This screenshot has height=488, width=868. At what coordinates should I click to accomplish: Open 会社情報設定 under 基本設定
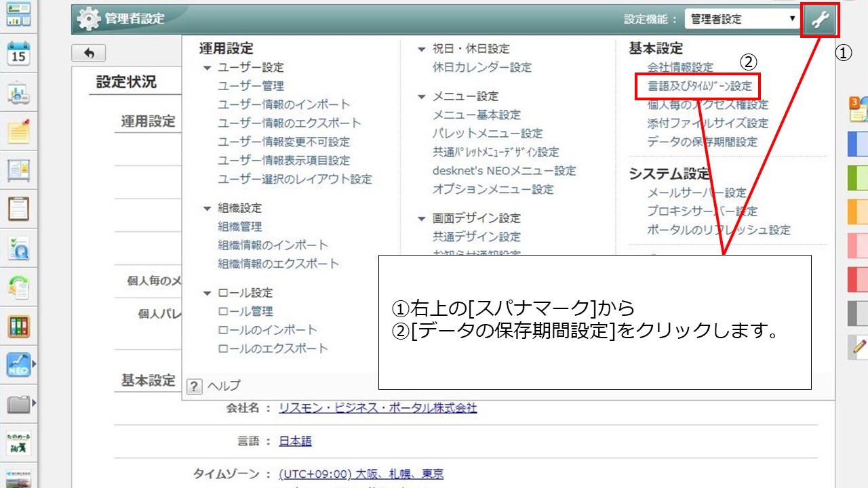(681, 68)
